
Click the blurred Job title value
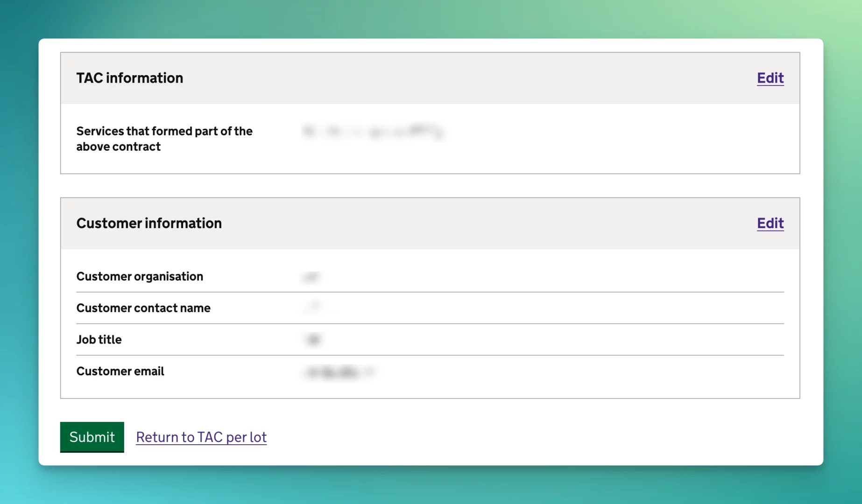pyautogui.click(x=313, y=339)
